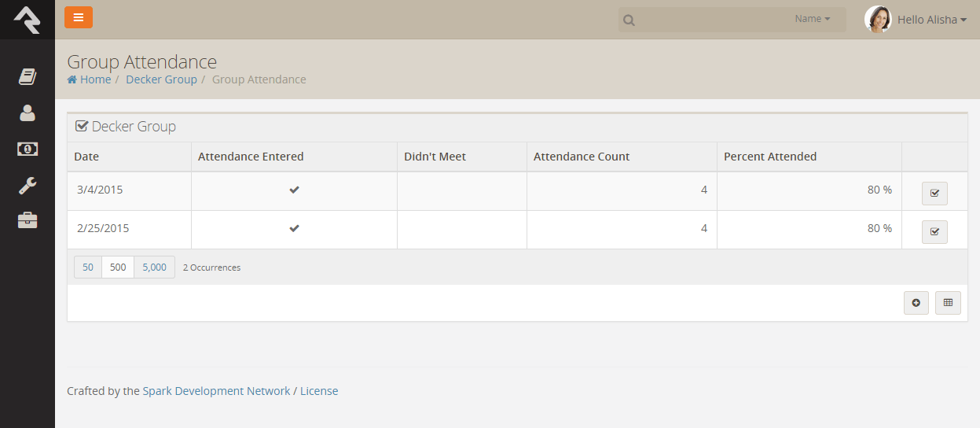Open the money bill icon in sidebar
980x428 pixels.
(x=28, y=149)
